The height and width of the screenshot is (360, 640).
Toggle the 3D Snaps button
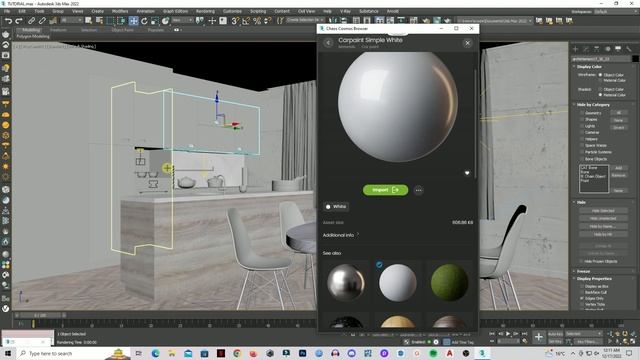[x=236, y=20]
